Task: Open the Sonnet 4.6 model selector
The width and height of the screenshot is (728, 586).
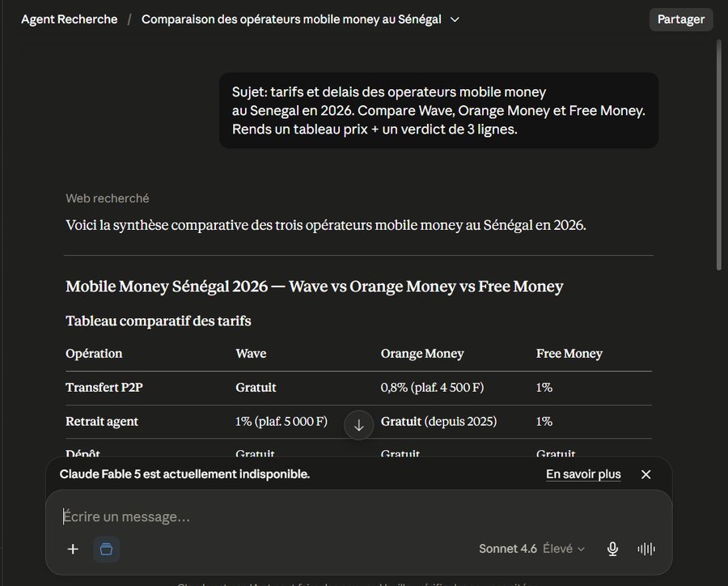Action: 531,549
